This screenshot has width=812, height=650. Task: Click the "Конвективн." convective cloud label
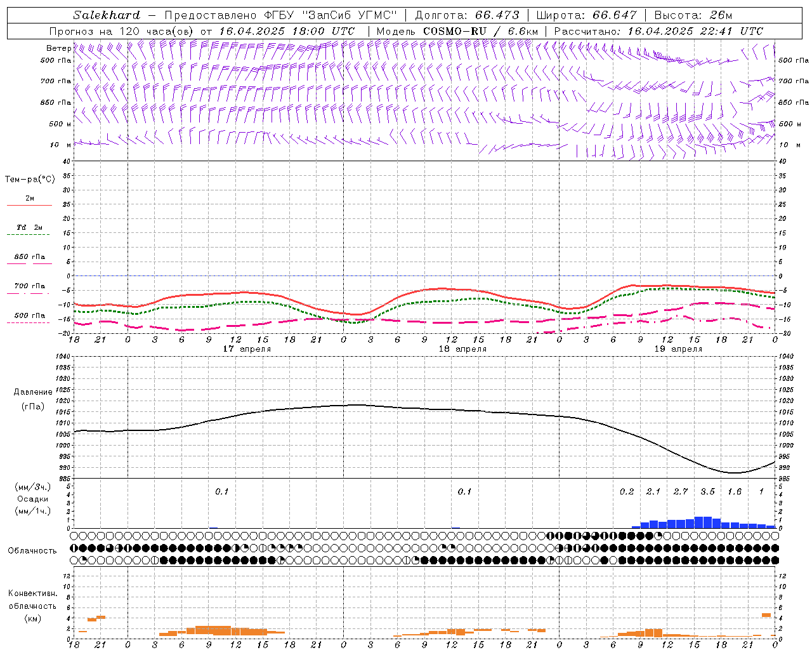click(33, 594)
